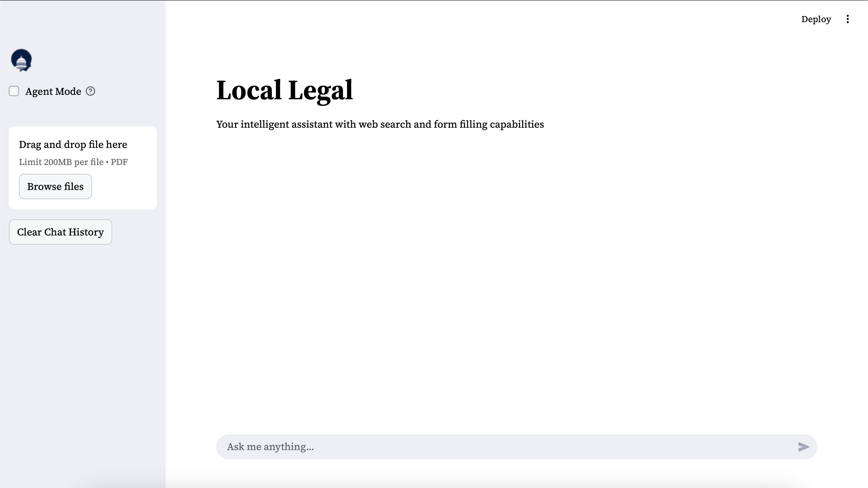The width and height of the screenshot is (868, 488).
Task: Click the Capitol dome logo icon
Action: (21, 60)
